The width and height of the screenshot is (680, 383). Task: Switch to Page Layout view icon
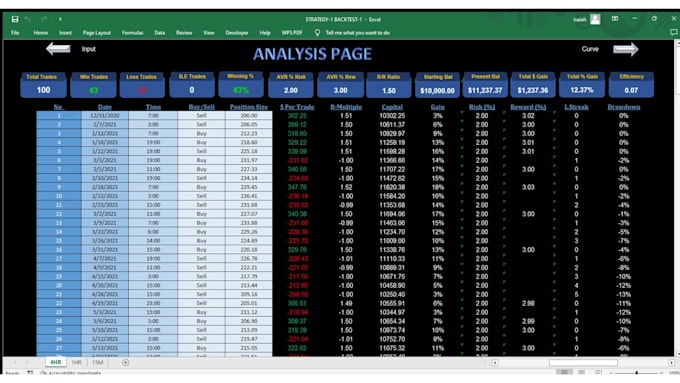tap(582, 372)
